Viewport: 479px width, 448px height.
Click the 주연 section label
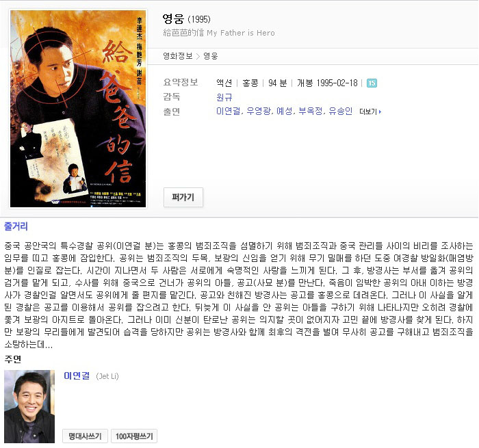(x=13, y=359)
